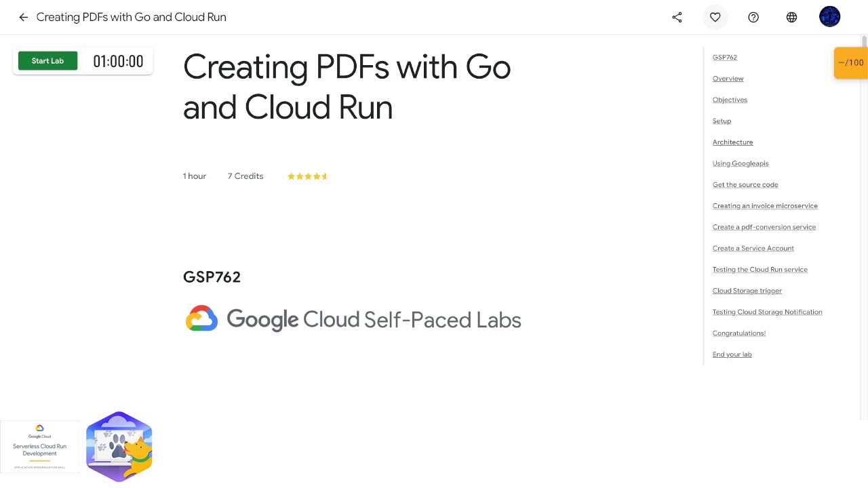Go back using the left arrow icon
Screen dimensions: 868x488
(x=24, y=18)
